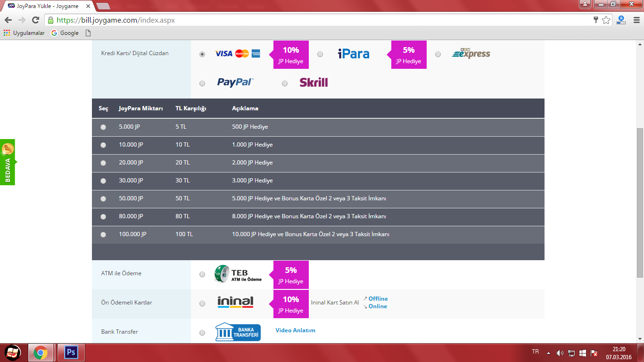Click the 10% JP Hediye credit card badge
The height and width of the screenshot is (362, 644).
tap(289, 55)
